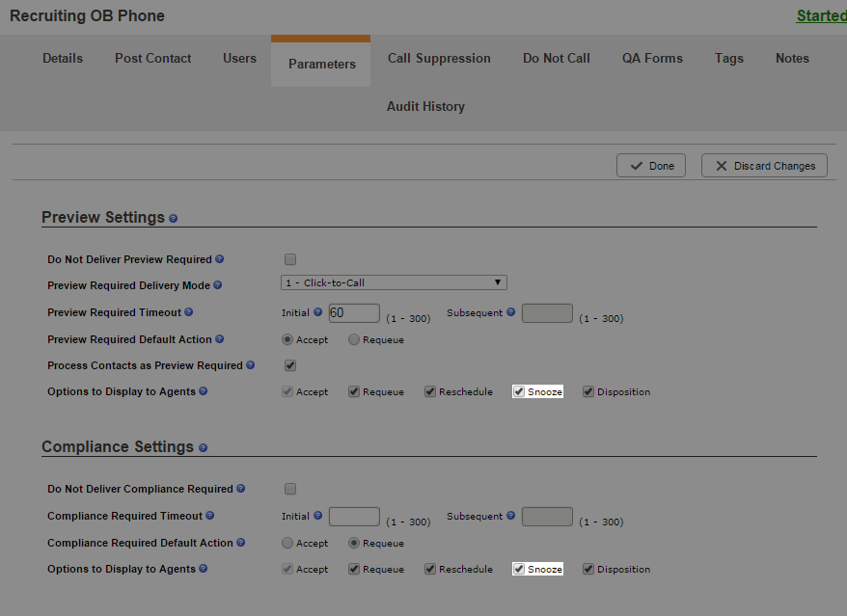Open the Audit History tab
The width and height of the screenshot is (847, 616).
coord(425,106)
